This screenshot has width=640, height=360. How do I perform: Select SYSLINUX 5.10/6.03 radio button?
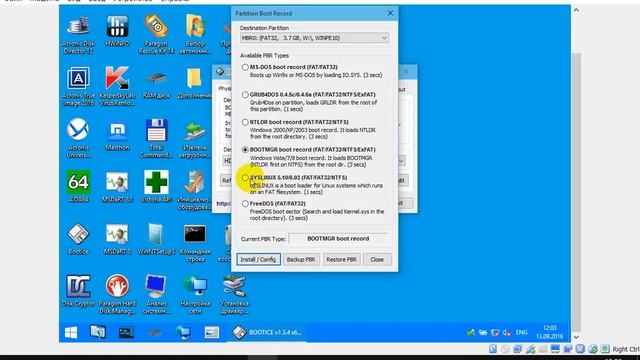click(x=245, y=178)
